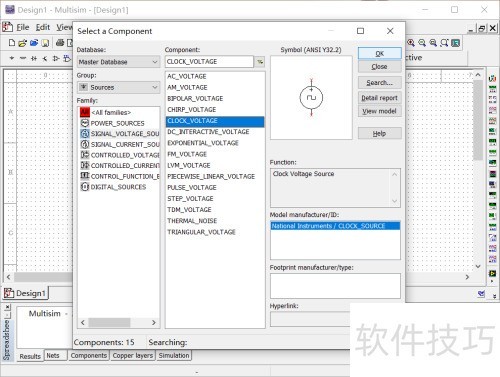The height and width of the screenshot is (377, 500).
Task: Click the Place Source component icon
Action: pyautogui.click(x=12, y=58)
